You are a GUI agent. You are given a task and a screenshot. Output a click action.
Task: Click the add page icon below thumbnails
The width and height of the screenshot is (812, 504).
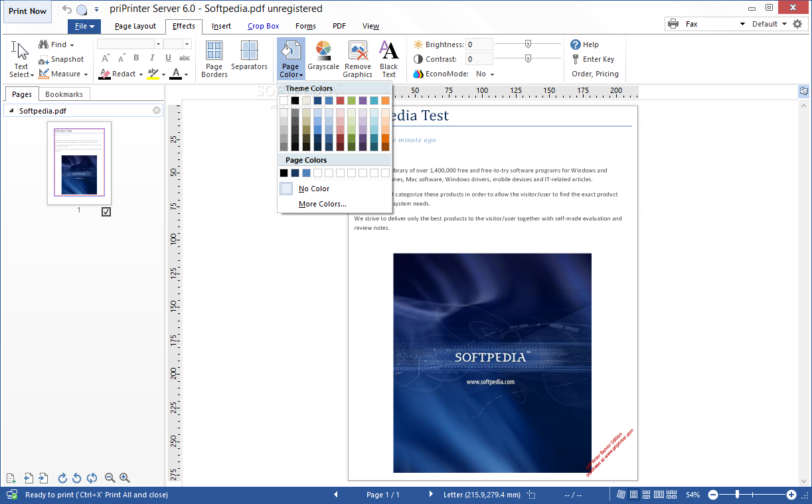(x=11, y=478)
